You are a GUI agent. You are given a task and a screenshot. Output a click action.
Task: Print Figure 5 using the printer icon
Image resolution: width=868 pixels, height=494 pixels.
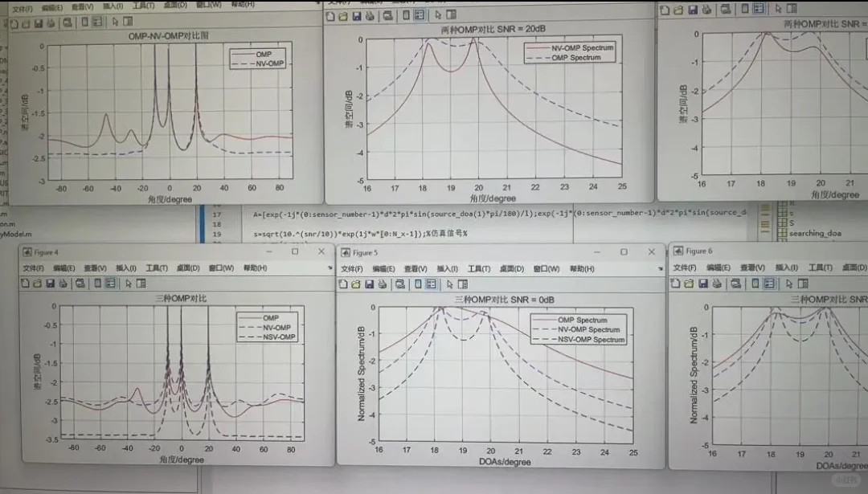coord(383,284)
